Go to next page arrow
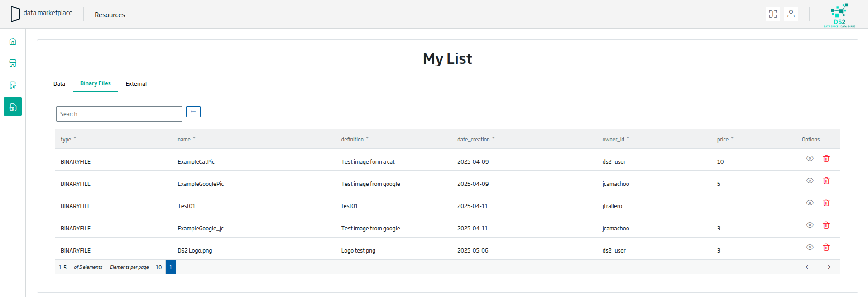The height and width of the screenshot is (297, 868). [x=829, y=267]
